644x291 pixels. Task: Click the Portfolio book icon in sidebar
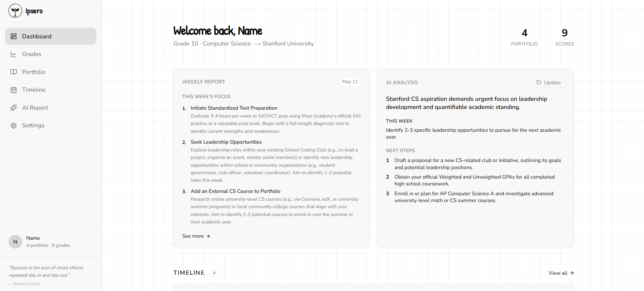click(x=14, y=72)
